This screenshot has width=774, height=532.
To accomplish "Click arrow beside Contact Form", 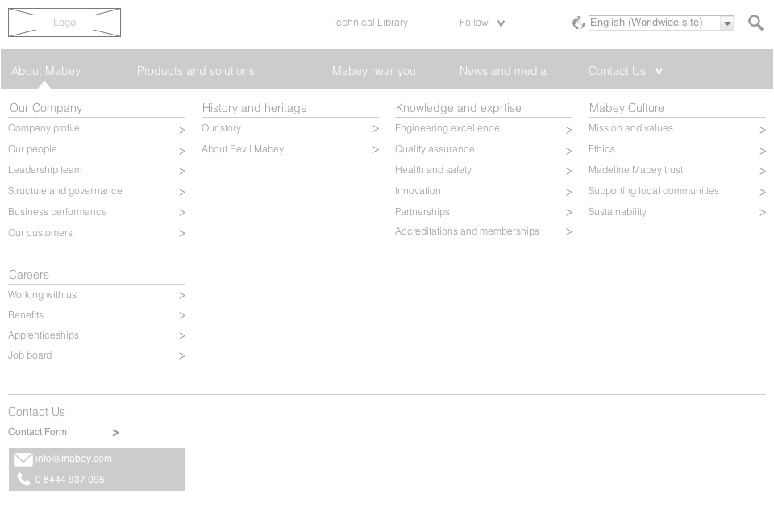I will 115,433.
